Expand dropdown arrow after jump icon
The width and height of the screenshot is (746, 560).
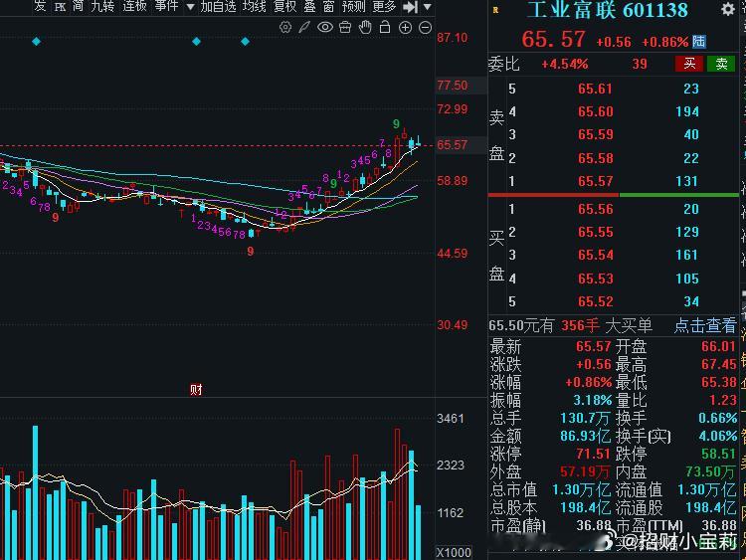tap(428, 7)
